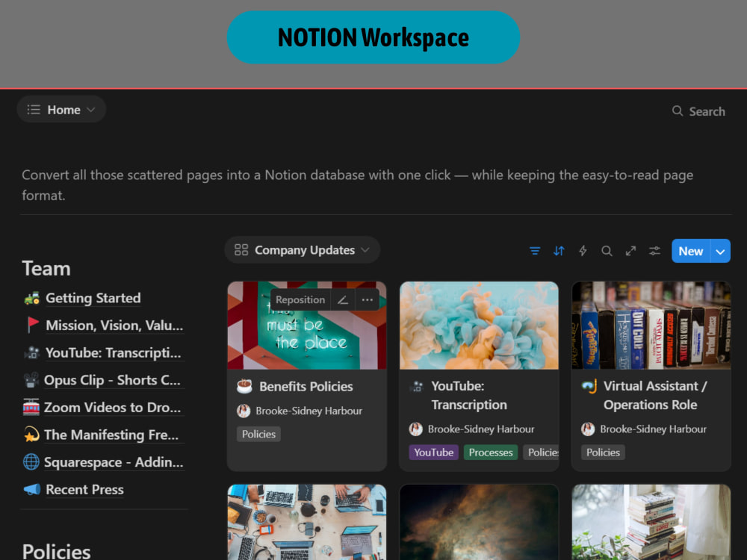
Task: Open Zoom Videos to Dropbox page link
Action: click(113, 408)
